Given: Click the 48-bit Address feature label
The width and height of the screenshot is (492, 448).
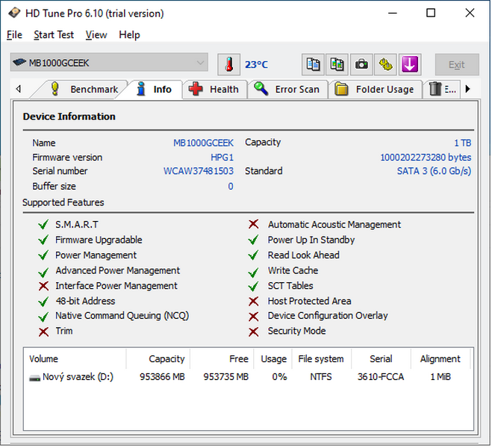Looking at the screenshot, I should [x=85, y=302].
